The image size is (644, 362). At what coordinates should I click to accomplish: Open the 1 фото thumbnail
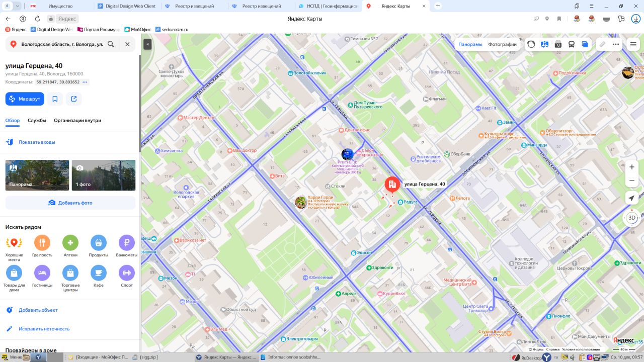click(104, 175)
